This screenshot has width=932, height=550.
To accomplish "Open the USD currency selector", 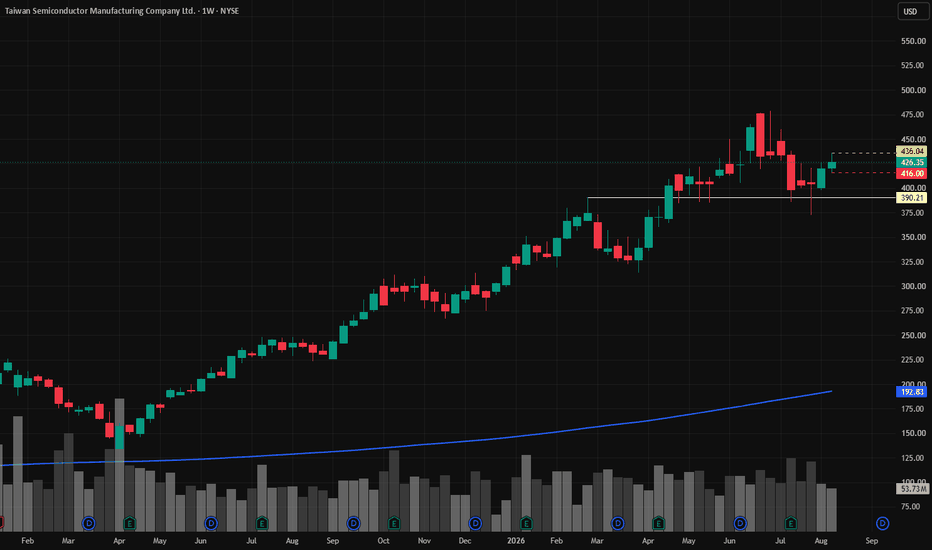I will pos(912,11).
